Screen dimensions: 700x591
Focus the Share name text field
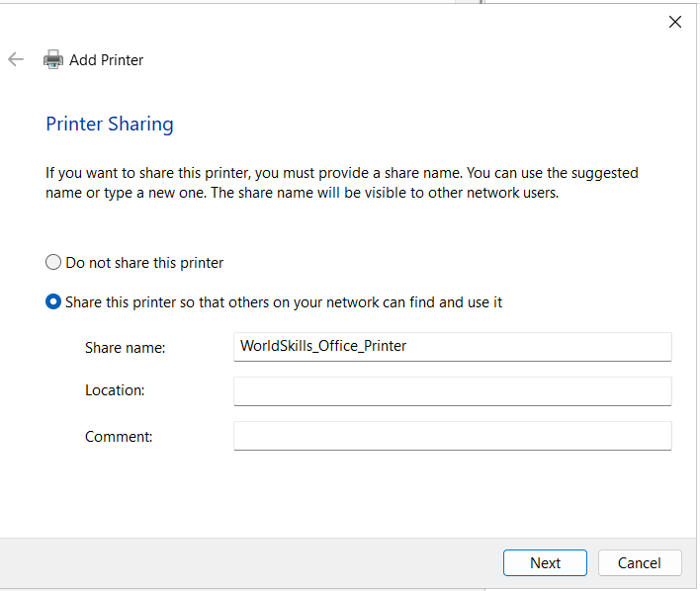(452, 347)
